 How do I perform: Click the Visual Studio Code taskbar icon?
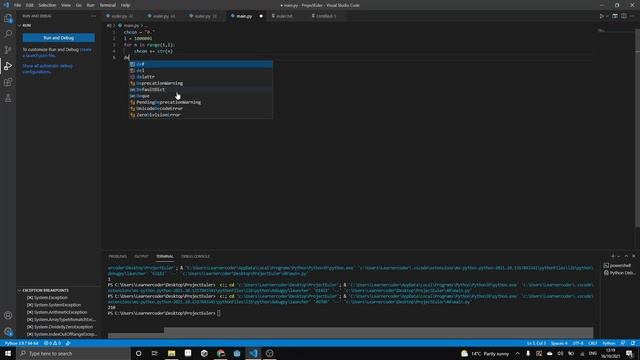[253, 353]
